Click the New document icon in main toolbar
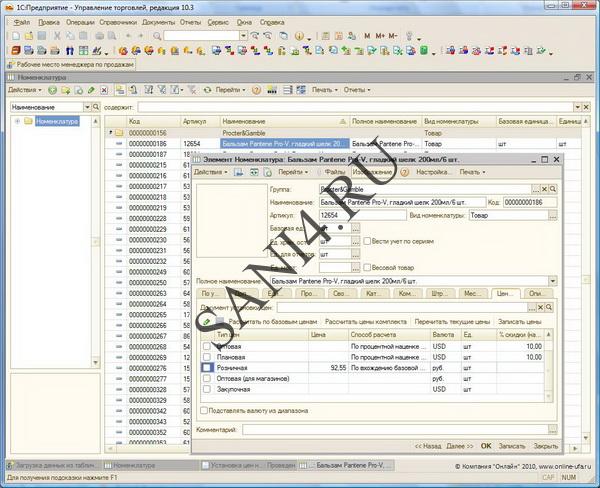 [16, 36]
